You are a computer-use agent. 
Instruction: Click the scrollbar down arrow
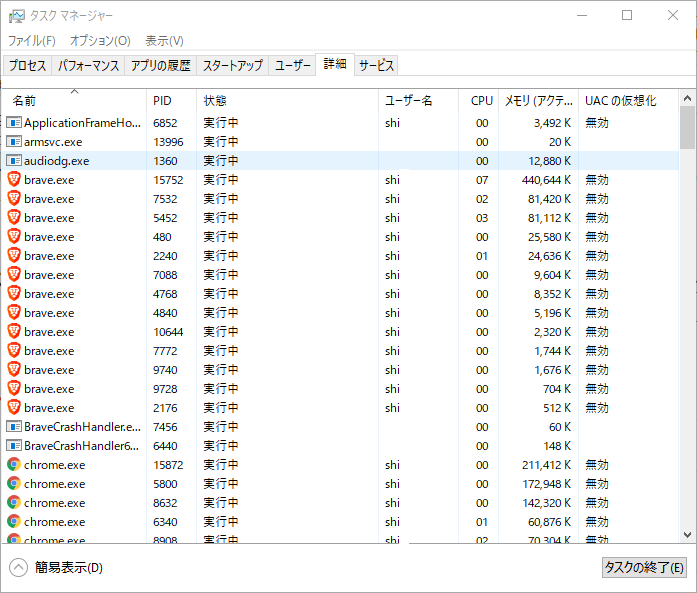[x=687, y=534]
